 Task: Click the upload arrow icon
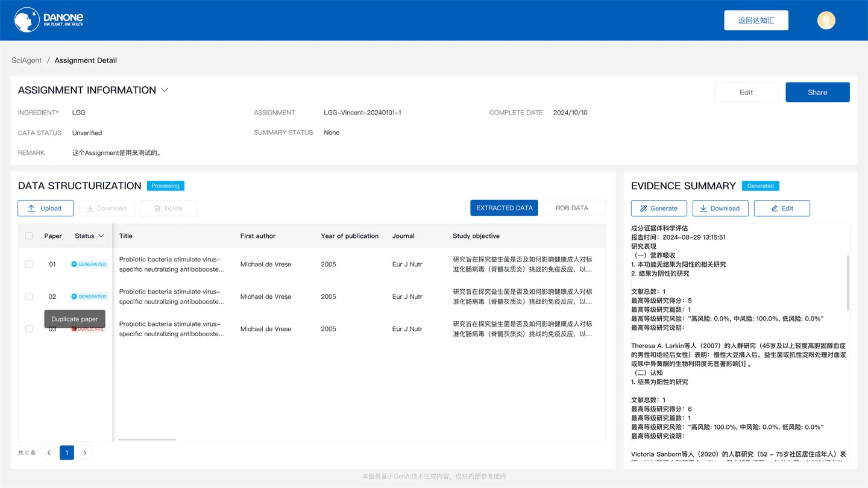point(31,208)
